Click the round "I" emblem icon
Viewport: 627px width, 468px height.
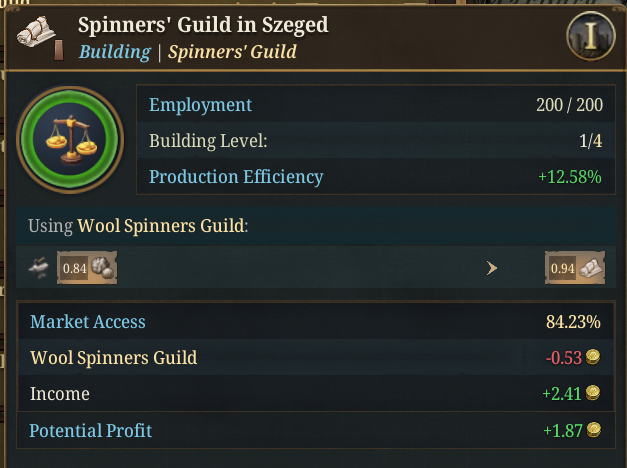(x=590, y=37)
